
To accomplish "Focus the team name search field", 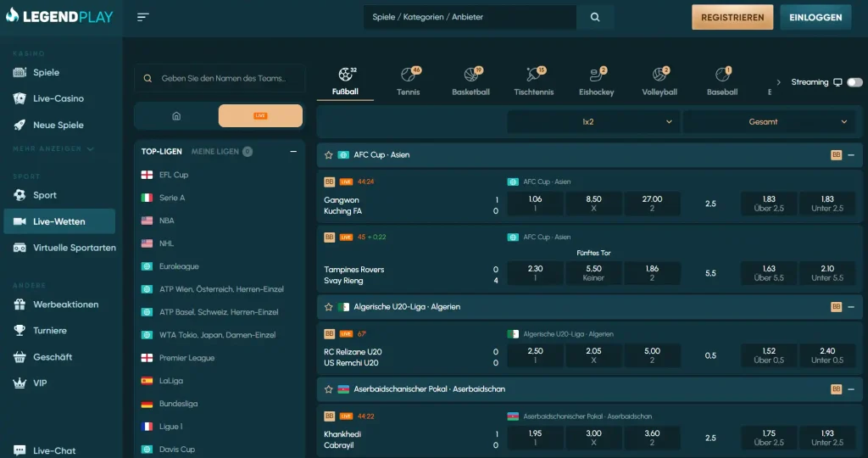I will (220, 78).
